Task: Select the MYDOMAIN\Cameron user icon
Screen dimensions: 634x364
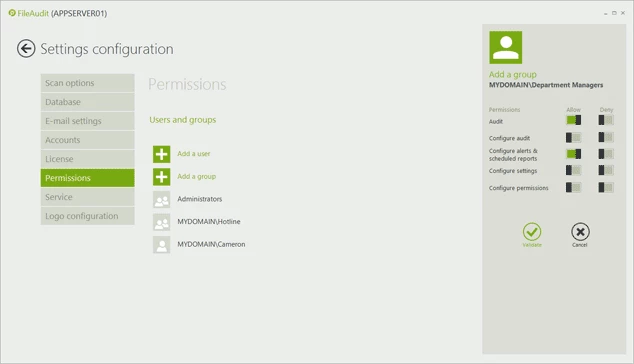Action: point(161,245)
